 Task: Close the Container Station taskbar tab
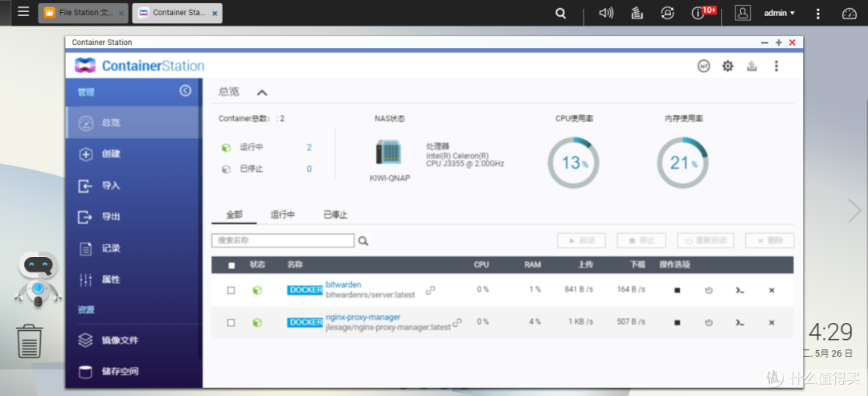(215, 14)
